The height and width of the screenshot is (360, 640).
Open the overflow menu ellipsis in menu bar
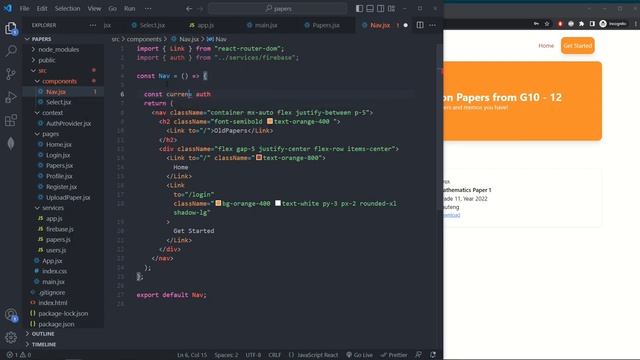click(x=148, y=9)
